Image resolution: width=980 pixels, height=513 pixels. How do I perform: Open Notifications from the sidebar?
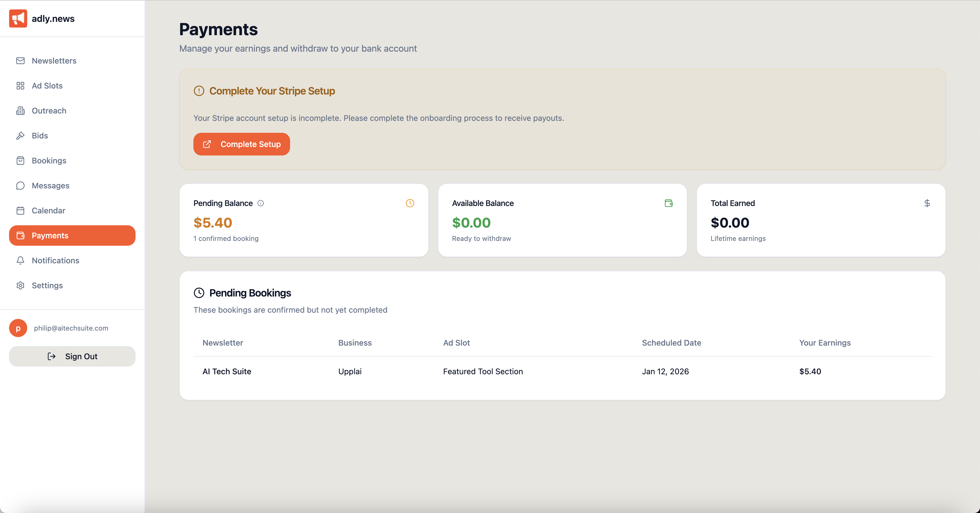[56, 261]
